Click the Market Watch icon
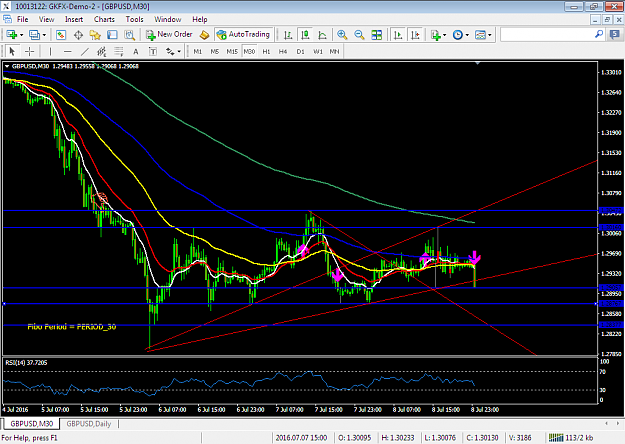Image resolution: width=625 pixels, height=444 pixels. click(x=61, y=35)
